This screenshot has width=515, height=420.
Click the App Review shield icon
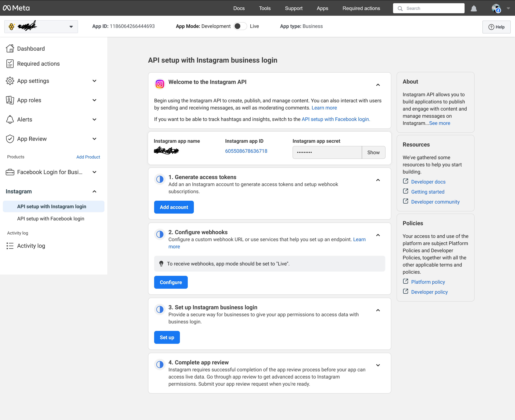click(x=10, y=139)
